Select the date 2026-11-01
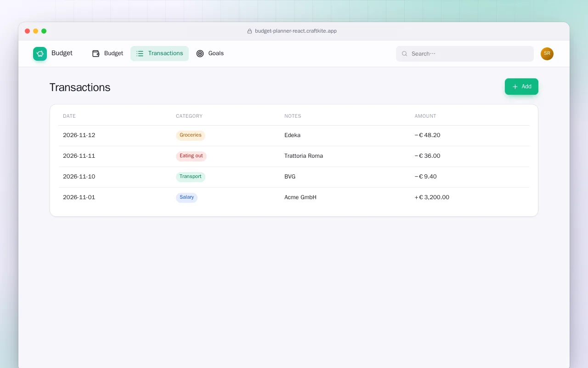 tap(79, 197)
